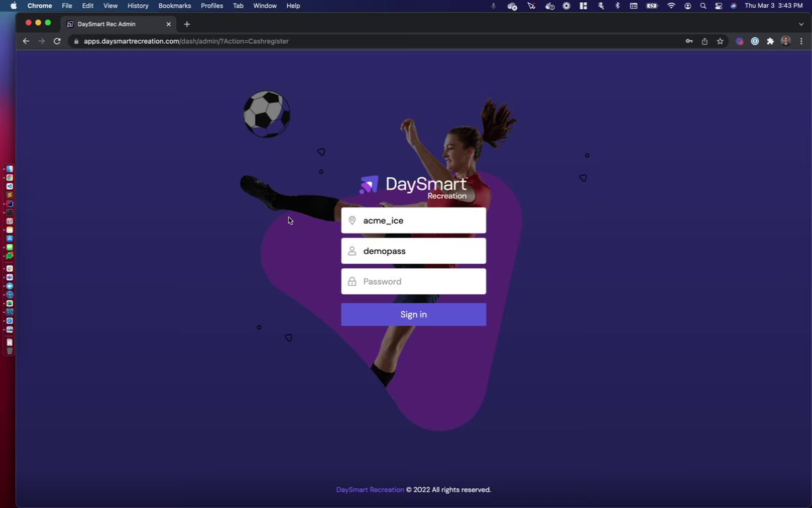Open the colorful burst extension icon
This screenshot has width=812, height=508.
[x=739, y=41]
